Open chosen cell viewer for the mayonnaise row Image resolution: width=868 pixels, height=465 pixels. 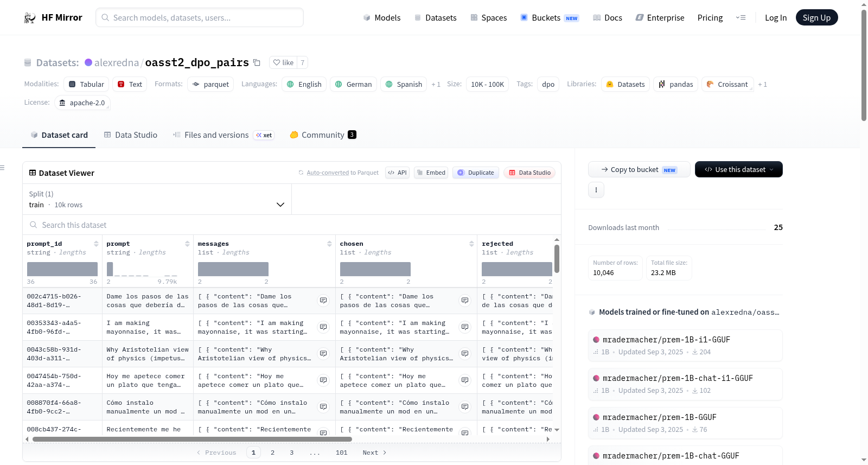pyautogui.click(x=465, y=327)
